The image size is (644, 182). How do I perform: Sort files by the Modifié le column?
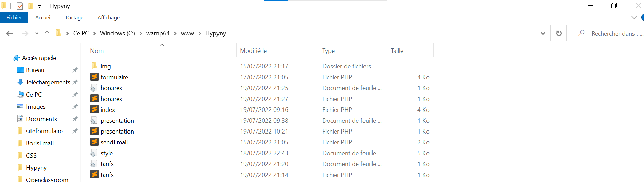pyautogui.click(x=253, y=51)
